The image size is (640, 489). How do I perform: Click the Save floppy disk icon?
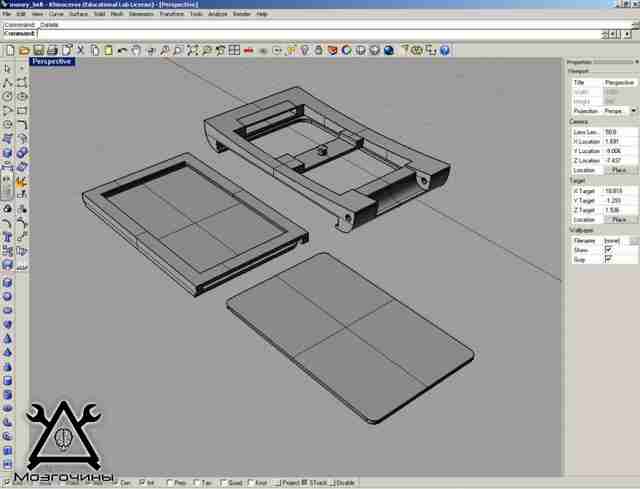click(38, 50)
